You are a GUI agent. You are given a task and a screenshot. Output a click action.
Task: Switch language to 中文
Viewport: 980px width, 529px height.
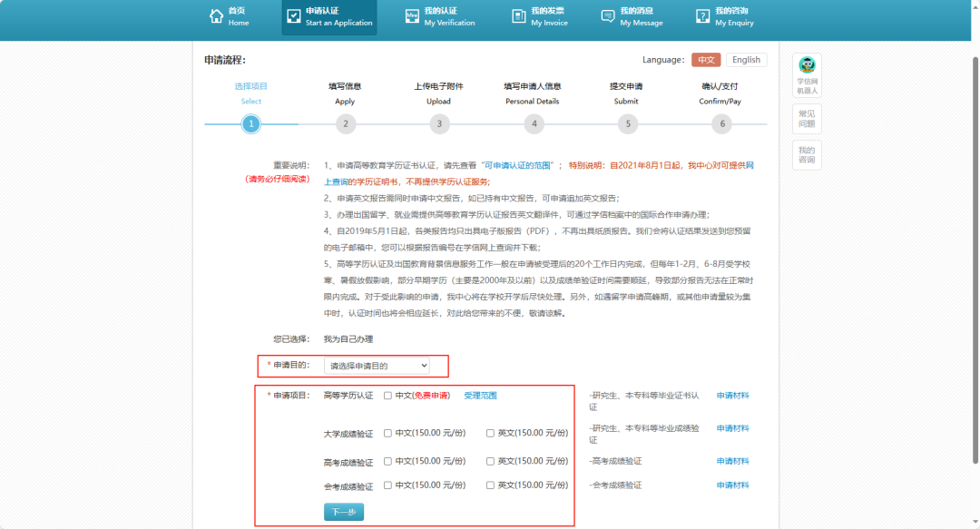tap(706, 60)
